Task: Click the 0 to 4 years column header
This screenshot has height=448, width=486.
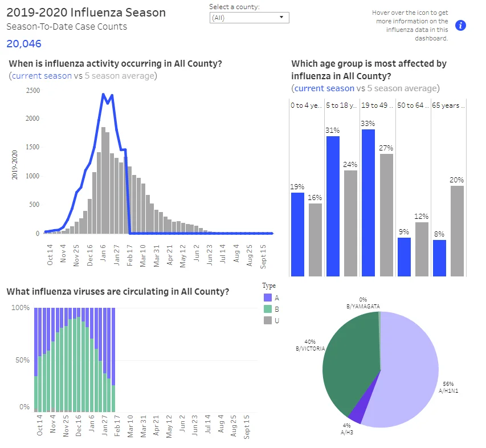Action: (306, 105)
